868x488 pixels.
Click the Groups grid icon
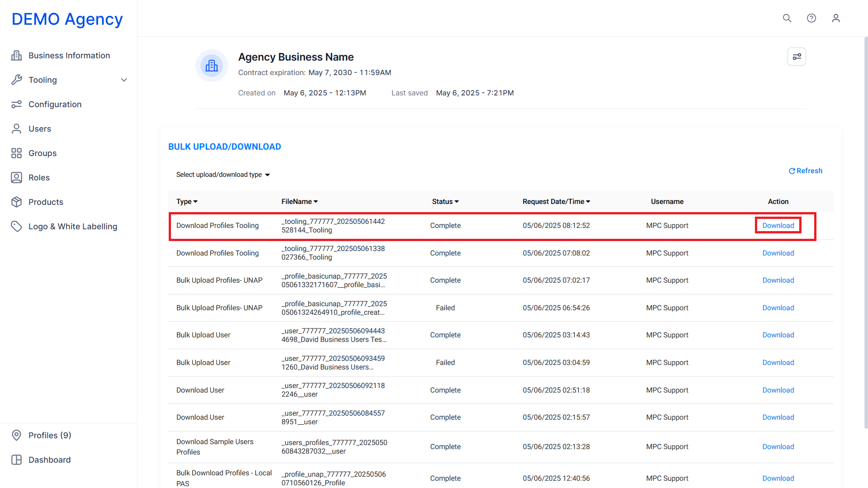click(17, 153)
